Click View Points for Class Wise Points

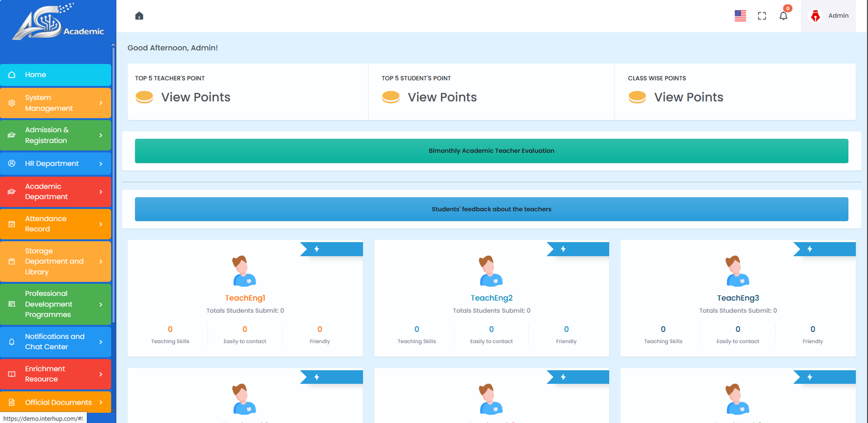(x=688, y=97)
